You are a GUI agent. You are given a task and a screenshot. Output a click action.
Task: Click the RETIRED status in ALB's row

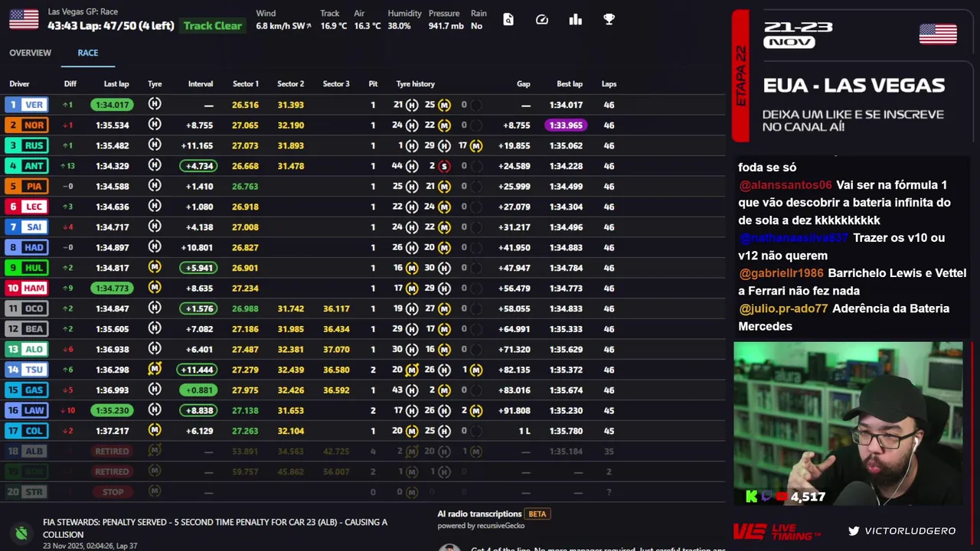112,452
